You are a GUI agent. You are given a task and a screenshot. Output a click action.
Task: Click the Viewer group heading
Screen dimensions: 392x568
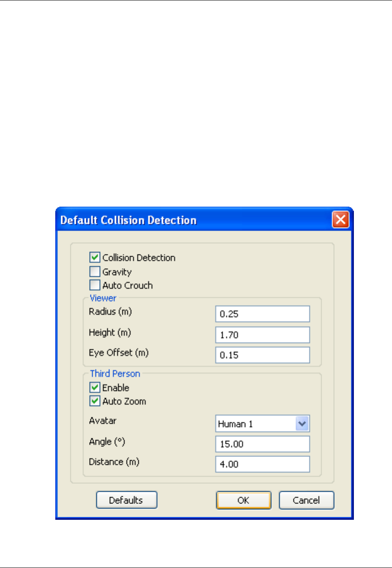103,298
